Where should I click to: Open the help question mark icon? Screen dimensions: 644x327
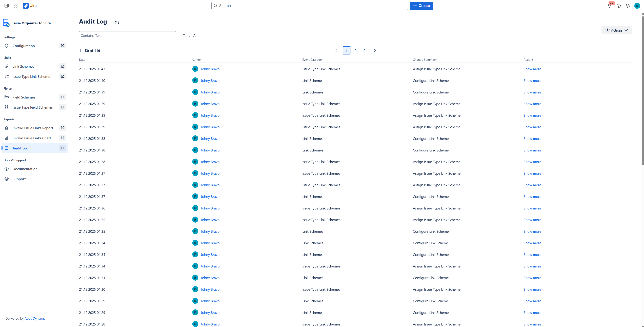click(x=618, y=6)
